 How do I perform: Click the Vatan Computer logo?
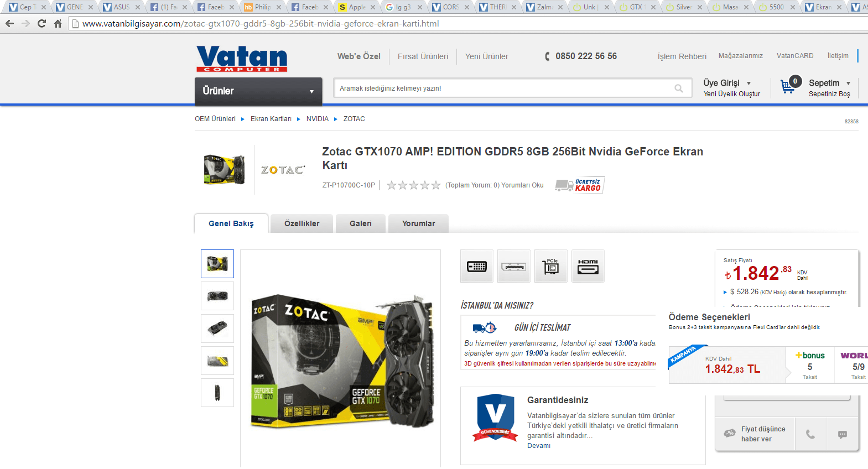coord(242,59)
